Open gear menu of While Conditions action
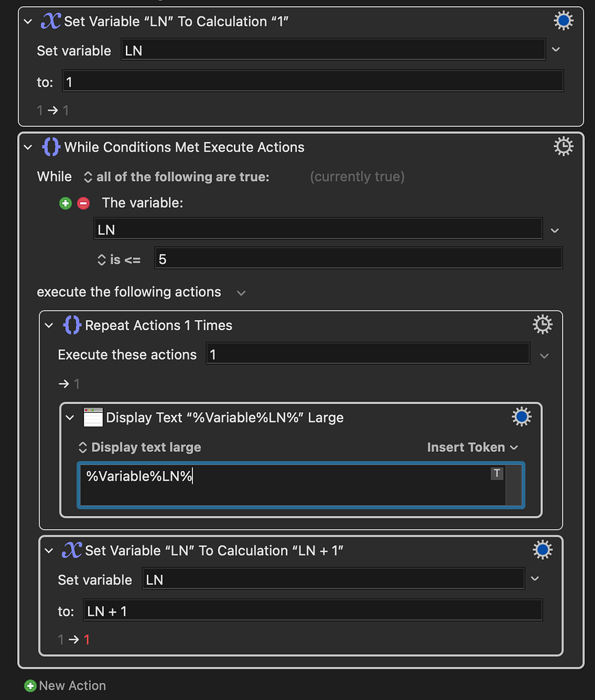 pos(564,146)
